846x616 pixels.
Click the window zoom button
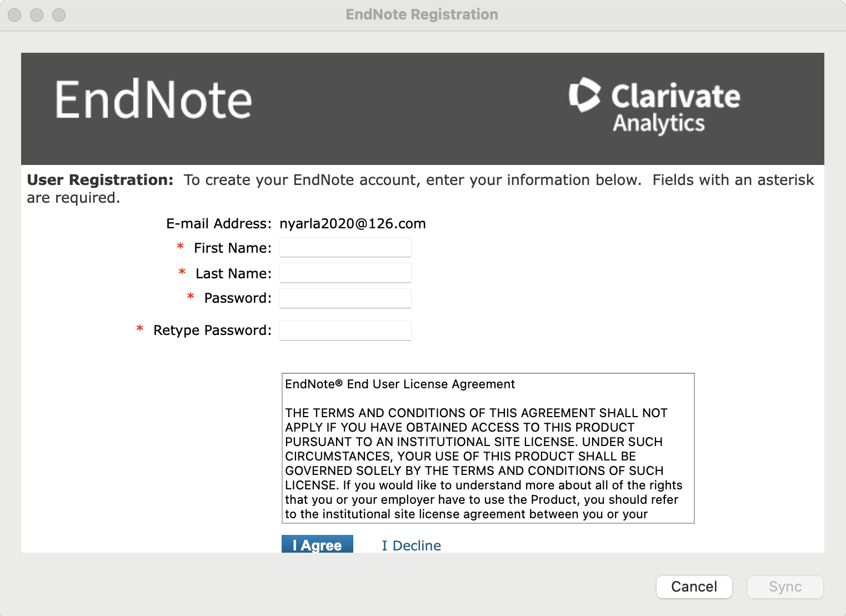point(59,15)
